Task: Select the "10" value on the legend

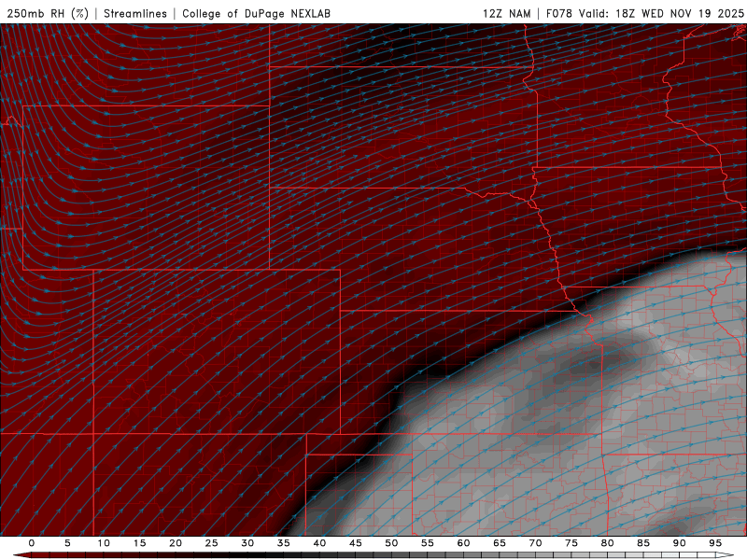Action: [104, 543]
